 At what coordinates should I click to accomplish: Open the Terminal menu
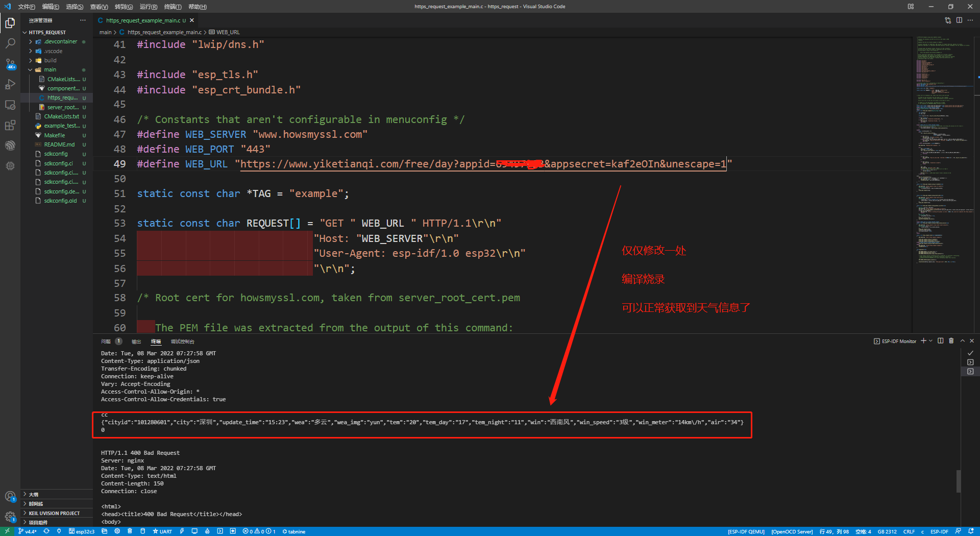click(x=173, y=7)
